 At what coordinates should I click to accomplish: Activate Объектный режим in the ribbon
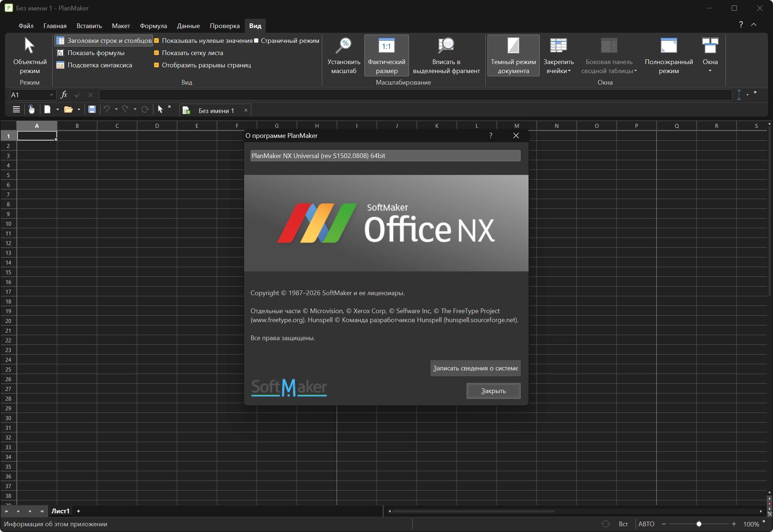click(x=30, y=56)
